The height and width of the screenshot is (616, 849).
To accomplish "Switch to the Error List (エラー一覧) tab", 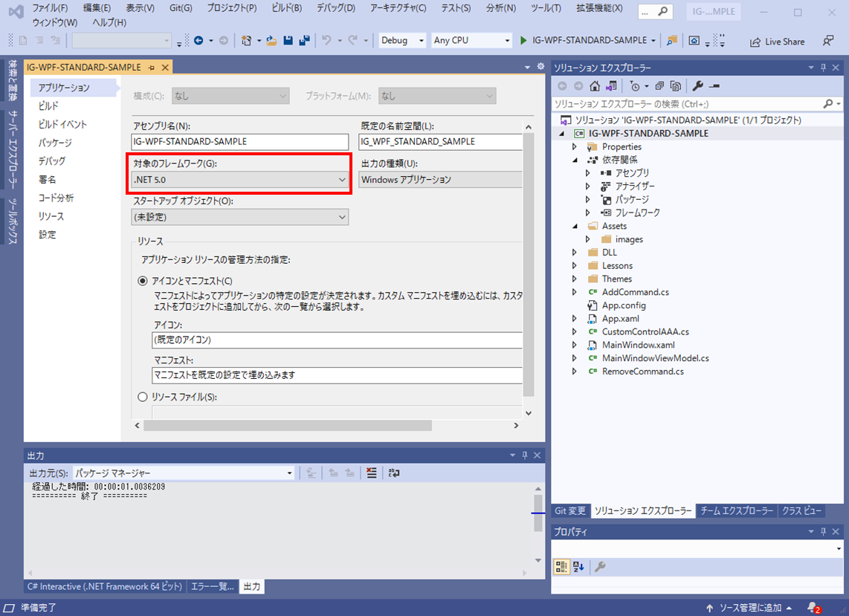I will tap(213, 587).
